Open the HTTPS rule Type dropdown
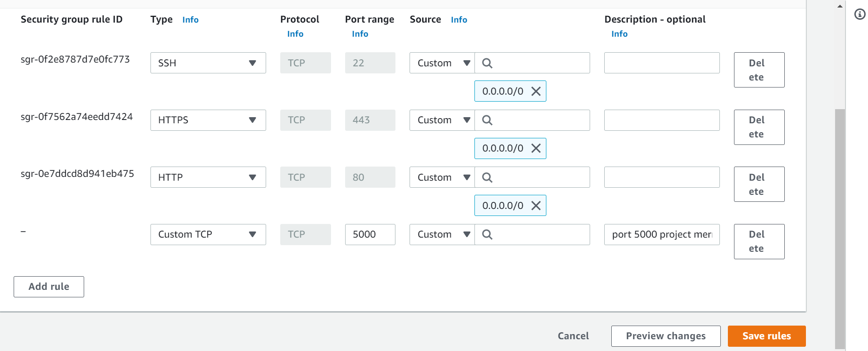Screen dimensions: 868x351 (x=208, y=120)
